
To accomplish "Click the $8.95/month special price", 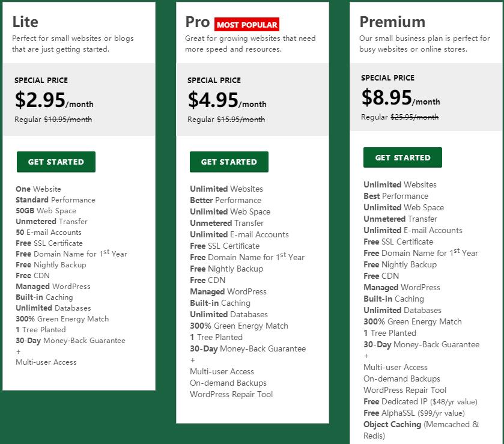I will point(401,98).
